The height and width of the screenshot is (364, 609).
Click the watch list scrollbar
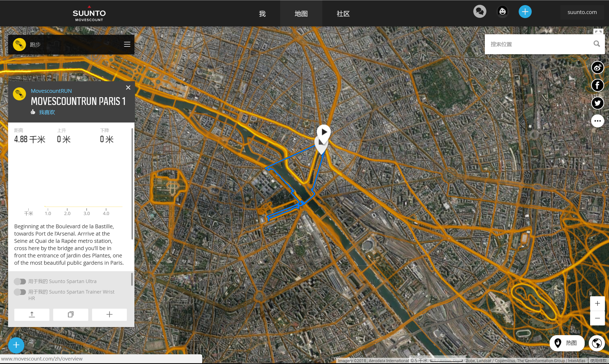pos(132,279)
